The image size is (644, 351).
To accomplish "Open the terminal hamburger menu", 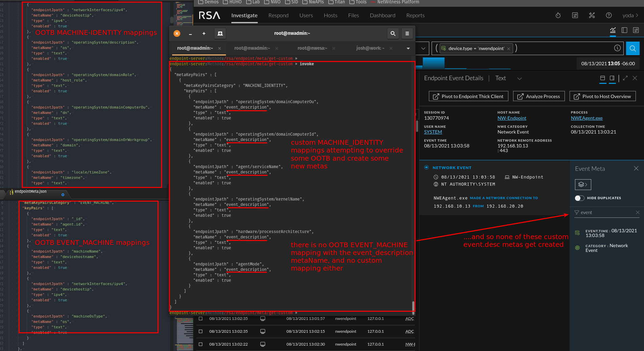I will [x=407, y=33].
